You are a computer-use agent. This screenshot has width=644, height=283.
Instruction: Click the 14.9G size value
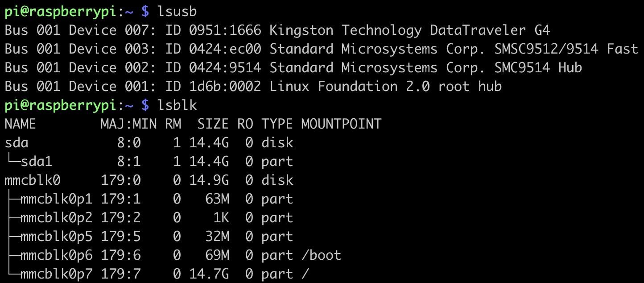209,180
